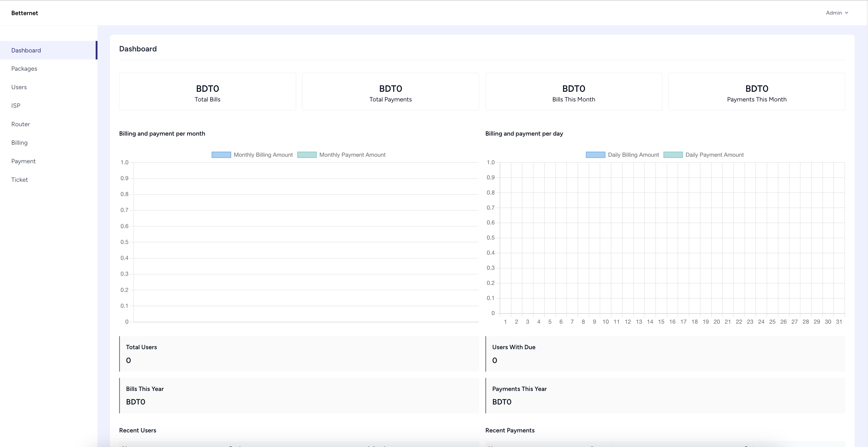This screenshot has width=868, height=447.
Task: Go to the Payment page
Action: (23, 161)
